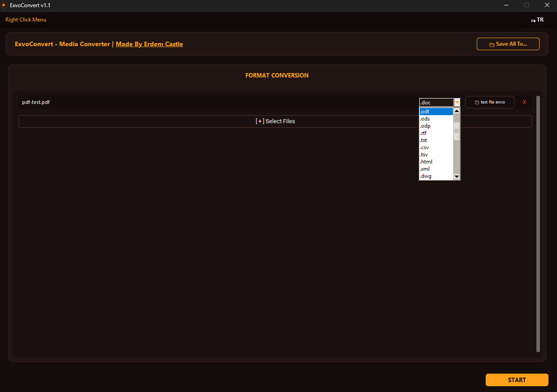Close the ExvoConvert window
Screen dimensions: 557x392
(x=547, y=5)
